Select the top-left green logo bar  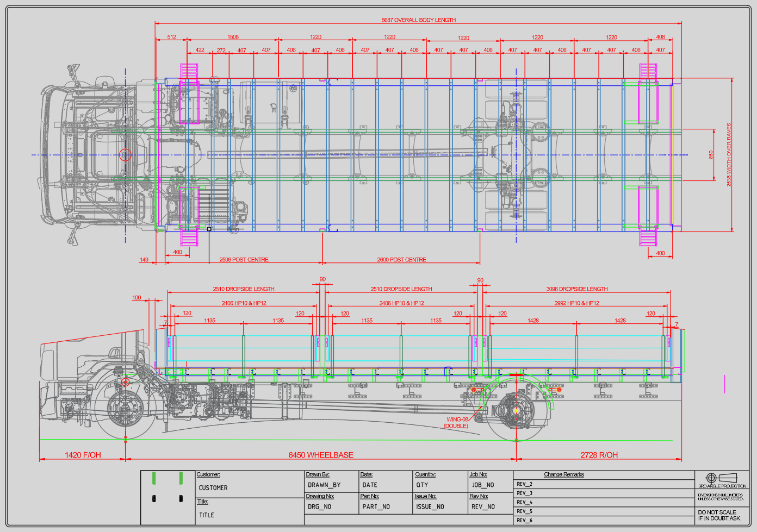pos(154,478)
